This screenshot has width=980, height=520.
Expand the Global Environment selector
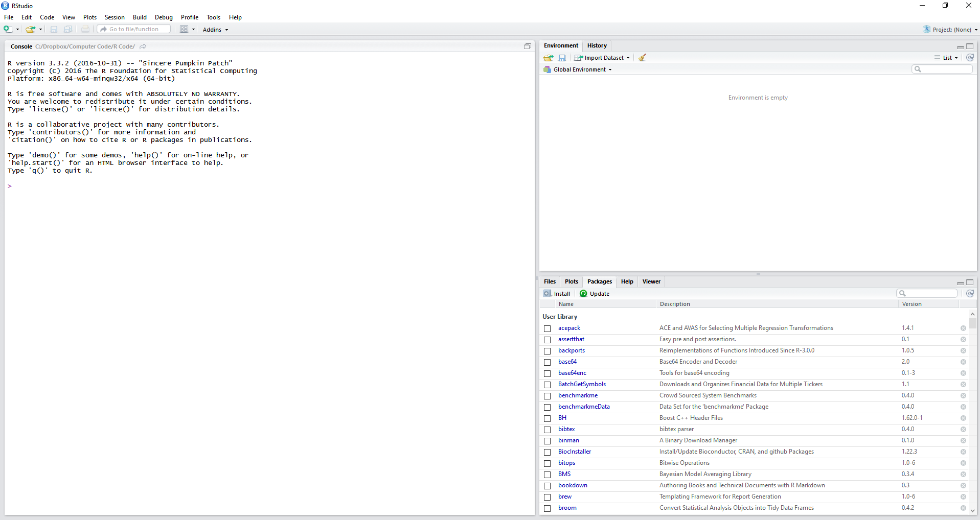(x=579, y=69)
